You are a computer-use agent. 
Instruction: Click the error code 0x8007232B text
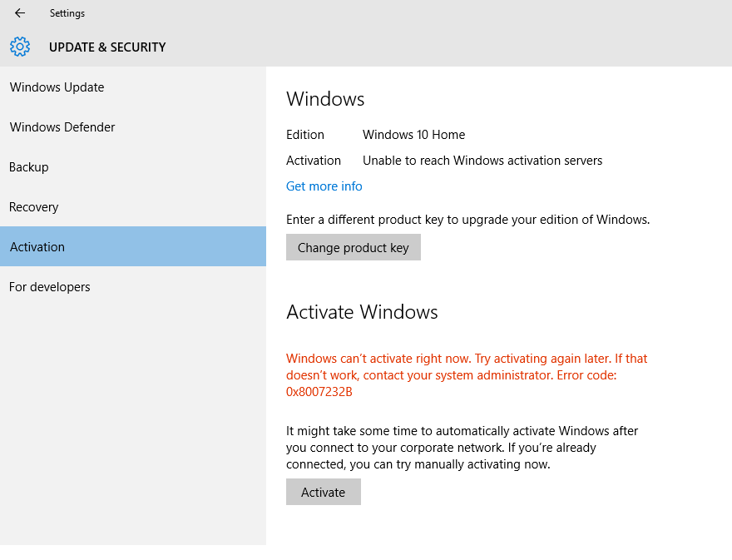(319, 391)
